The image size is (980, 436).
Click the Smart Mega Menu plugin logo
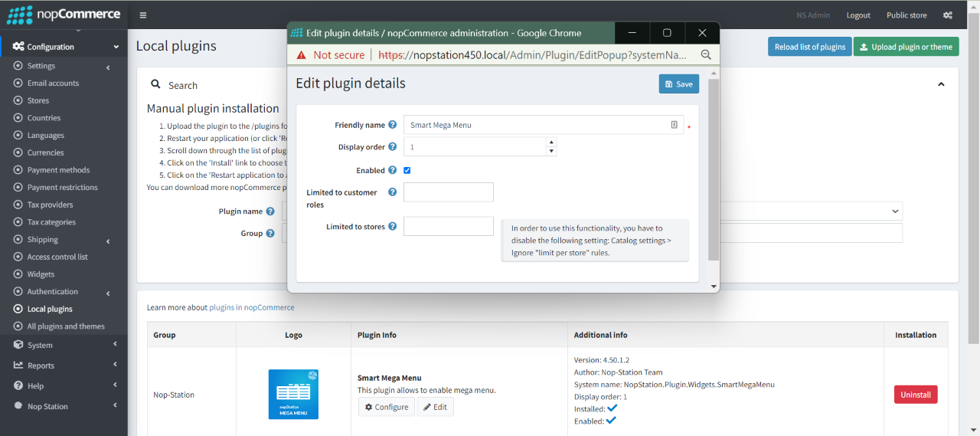(293, 394)
